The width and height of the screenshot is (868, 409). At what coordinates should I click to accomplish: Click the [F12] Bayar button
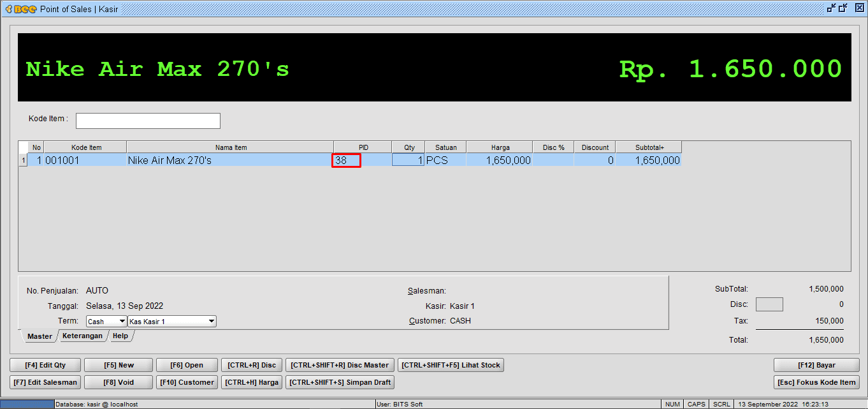coord(816,365)
